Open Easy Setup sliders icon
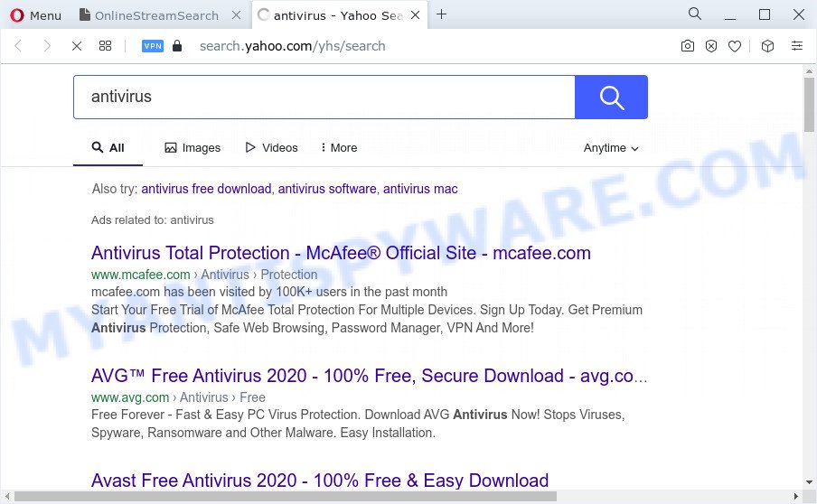The width and height of the screenshot is (817, 504). point(797,46)
